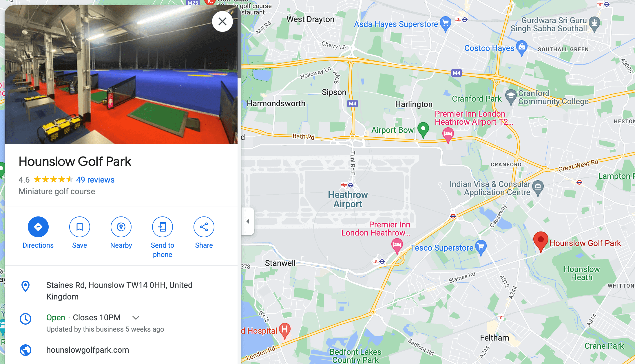Open Nearby search icon

point(121,227)
